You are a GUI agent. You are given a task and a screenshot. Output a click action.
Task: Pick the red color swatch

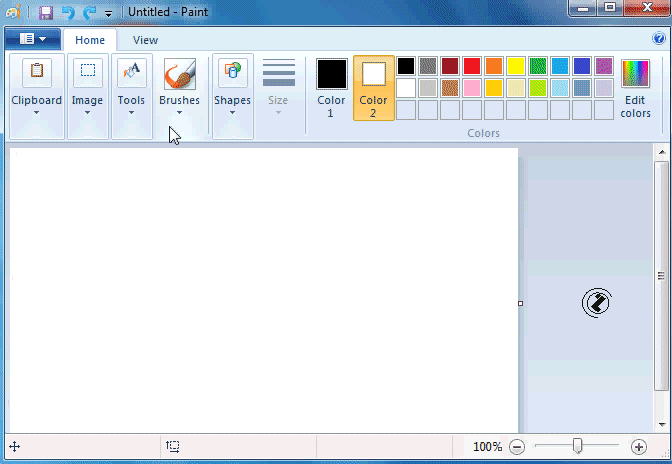pyautogui.click(x=471, y=66)
